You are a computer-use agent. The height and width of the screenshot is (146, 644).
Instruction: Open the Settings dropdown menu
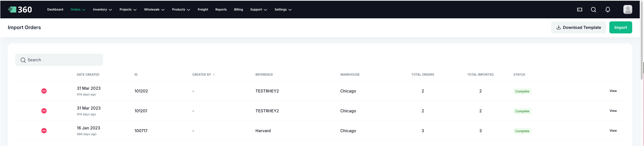point(283,10)
